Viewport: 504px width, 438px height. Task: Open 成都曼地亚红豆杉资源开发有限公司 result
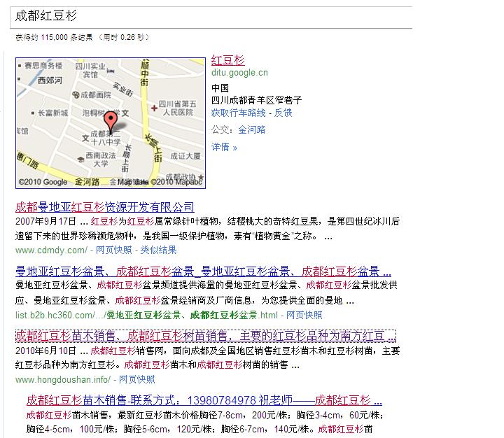(x=105, y=207)
